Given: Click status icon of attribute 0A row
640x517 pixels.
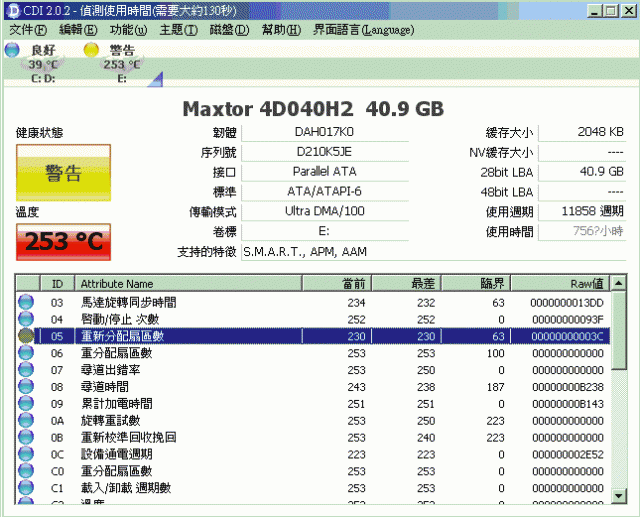Looking at the screenshot, I should pyautogui.click(x=26, y=420).
